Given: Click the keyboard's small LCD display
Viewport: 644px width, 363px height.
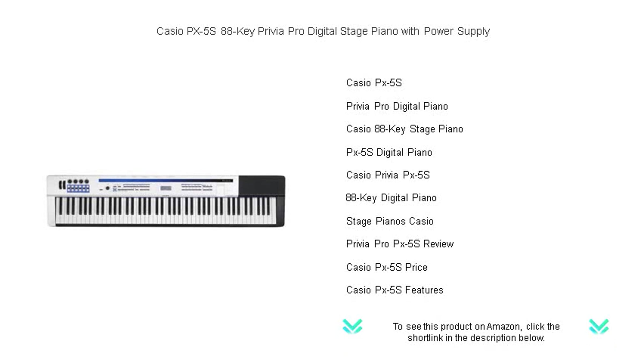Looking at the screenshot, I should pyautogui.click(x=166, y=188).
